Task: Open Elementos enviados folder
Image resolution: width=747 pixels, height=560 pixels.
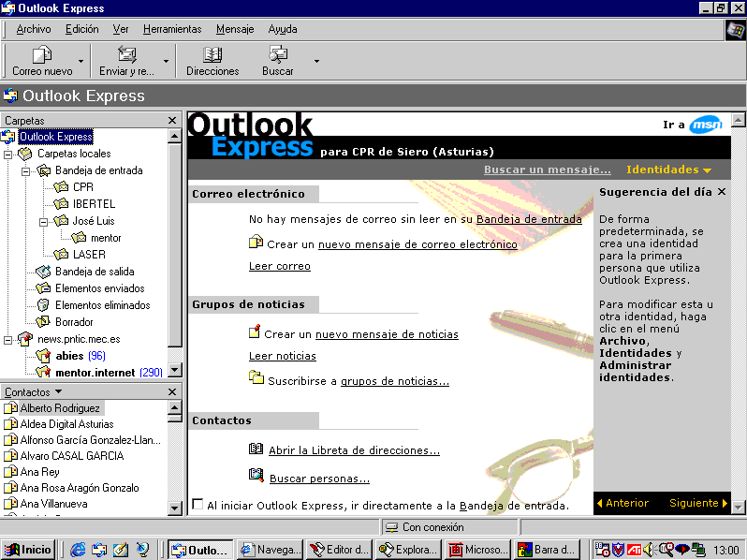Action: (x=99, y=288)
